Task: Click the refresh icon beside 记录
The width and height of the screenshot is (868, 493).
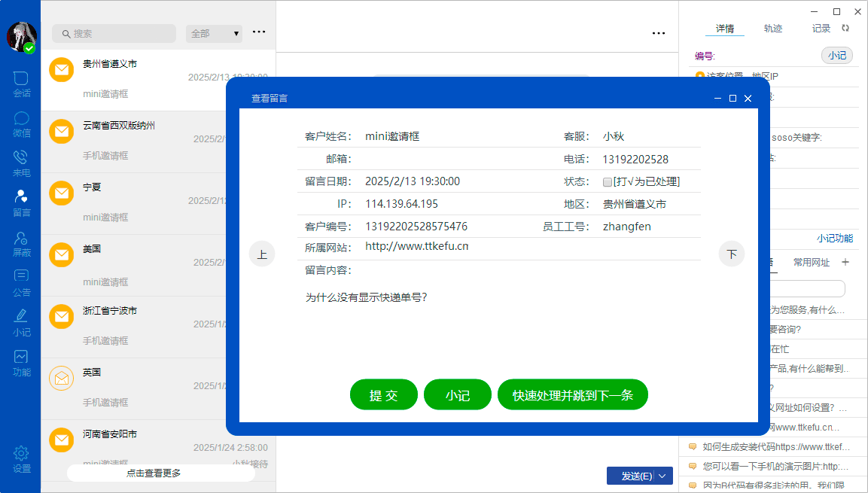Action: 845,28
